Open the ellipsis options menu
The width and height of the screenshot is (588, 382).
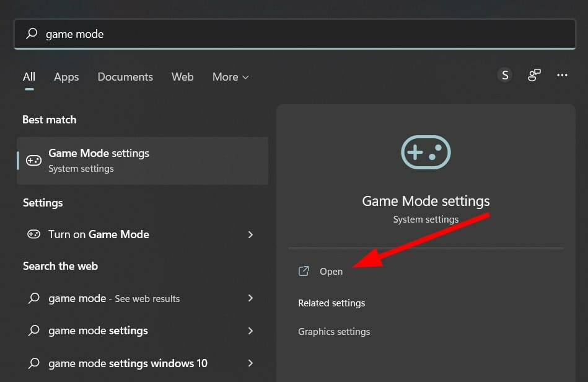[x=562, y=75]
